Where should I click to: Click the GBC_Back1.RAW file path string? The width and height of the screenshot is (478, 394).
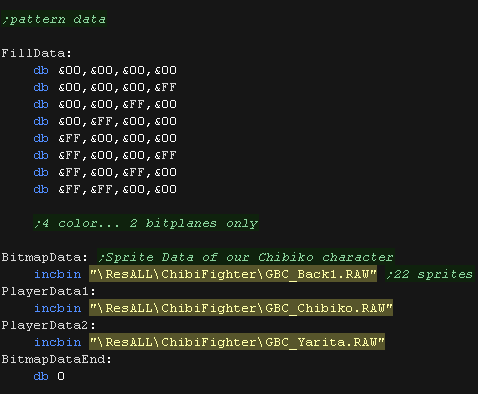[233, 274]
